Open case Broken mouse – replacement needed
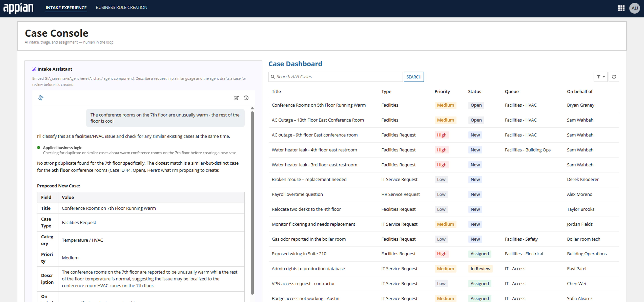Viewport: 644px width, 302px height. pos(309,179)
